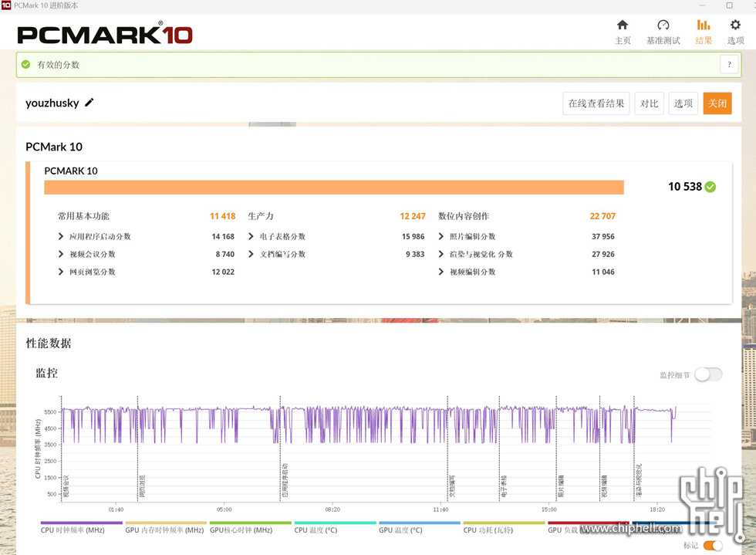
Task: Select CPU 温度 (°C) legend item
Action: tap(335, 528)
